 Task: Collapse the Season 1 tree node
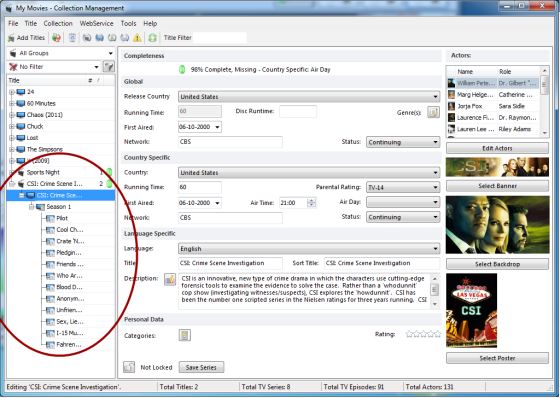click(x=31, y=207)
